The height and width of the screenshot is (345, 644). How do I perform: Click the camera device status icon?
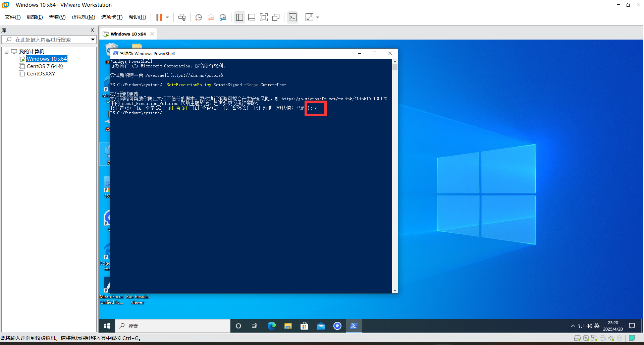(x=620, y=338)
